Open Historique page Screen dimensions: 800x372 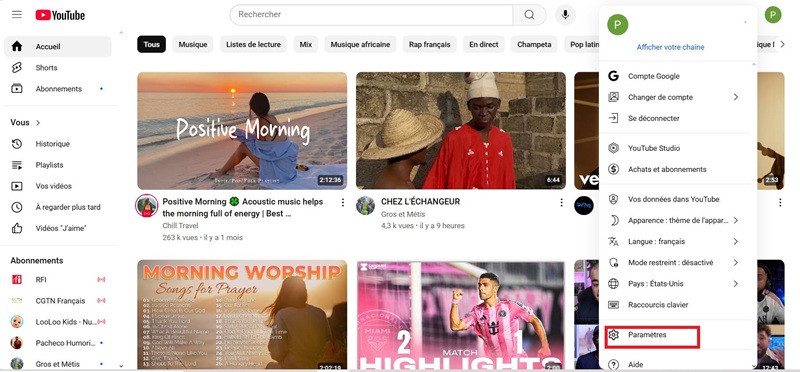click(58, 144)
